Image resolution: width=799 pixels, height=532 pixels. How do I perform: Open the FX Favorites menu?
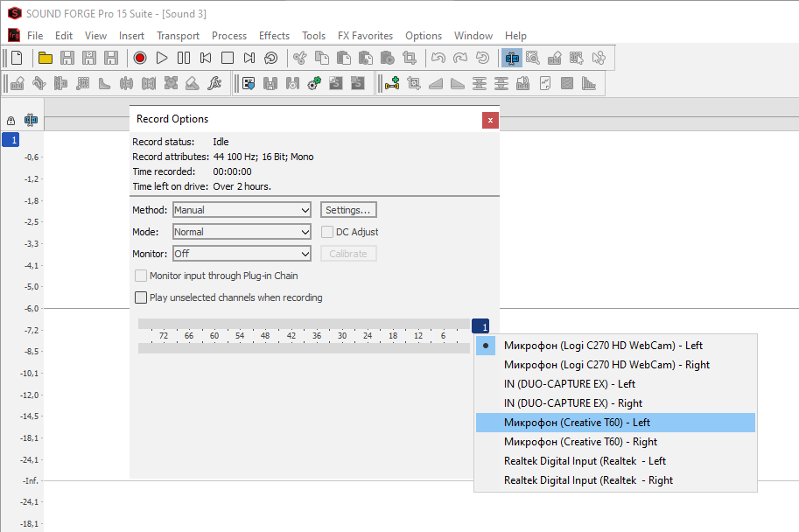coord(365,36)
